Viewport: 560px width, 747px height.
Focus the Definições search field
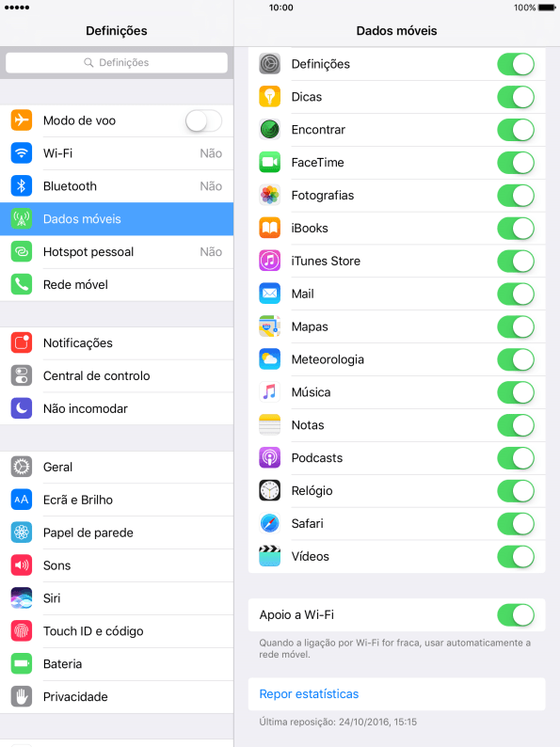point(117,62)
